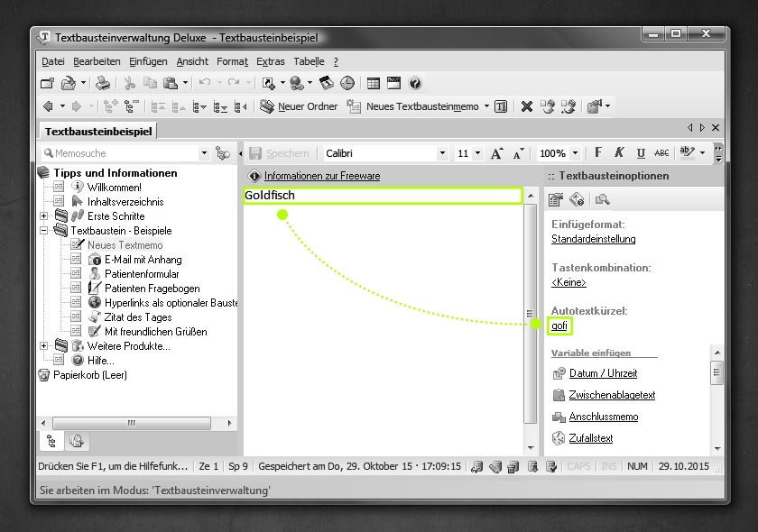
Task: Expand the Weitere Produkte tree node
Action: tap(43, 346)
